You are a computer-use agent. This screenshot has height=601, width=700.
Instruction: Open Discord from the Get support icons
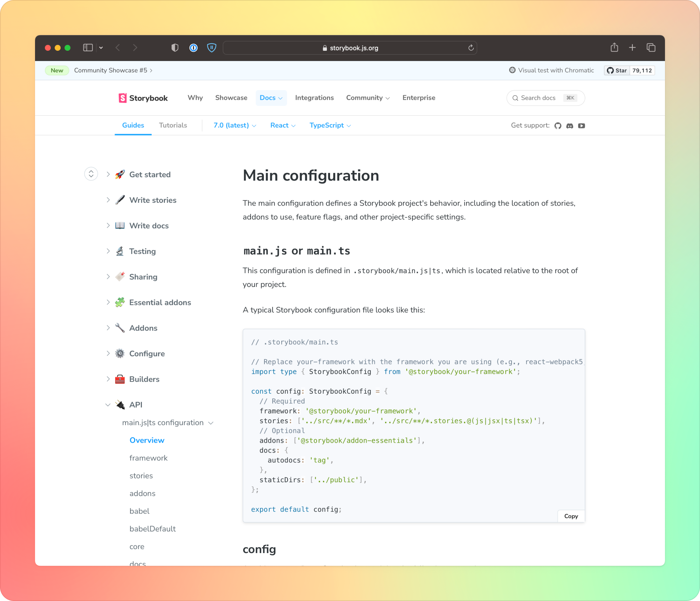(570, 126)
